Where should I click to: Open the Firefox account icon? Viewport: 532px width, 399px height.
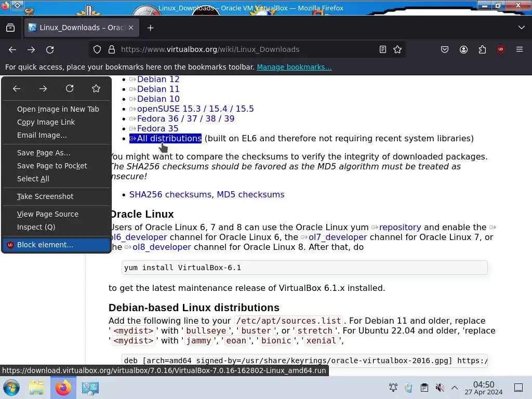(463, 49)
